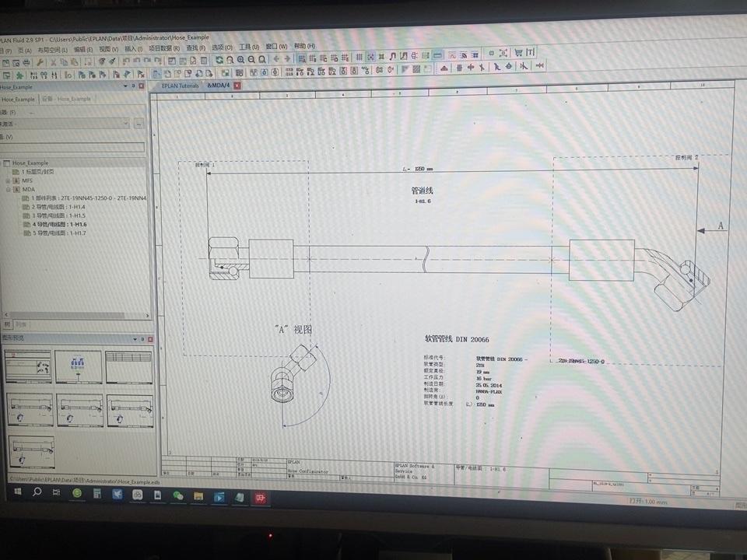Open the 项目数据 (R) menu

(165, 47)
